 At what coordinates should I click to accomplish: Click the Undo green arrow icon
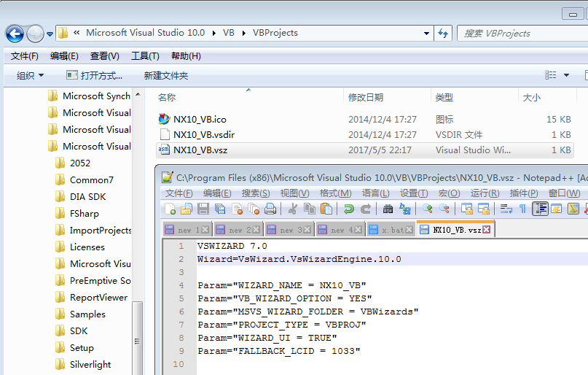coord(349,209)
